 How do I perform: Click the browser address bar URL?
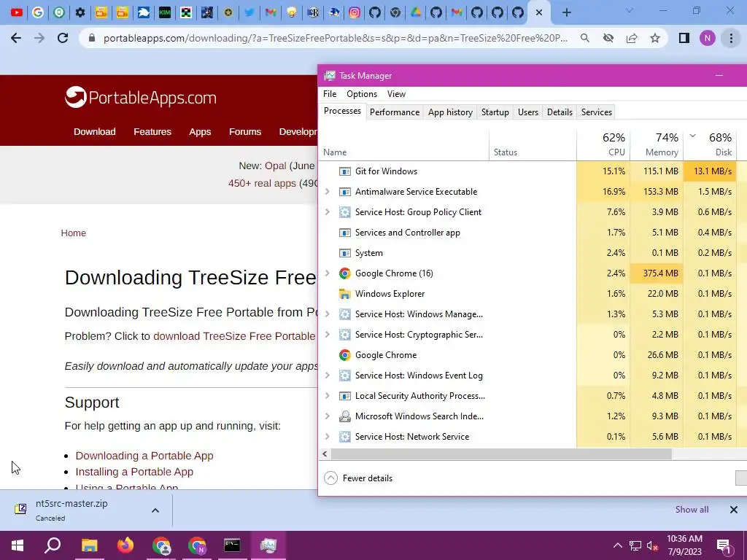(336, 38)
